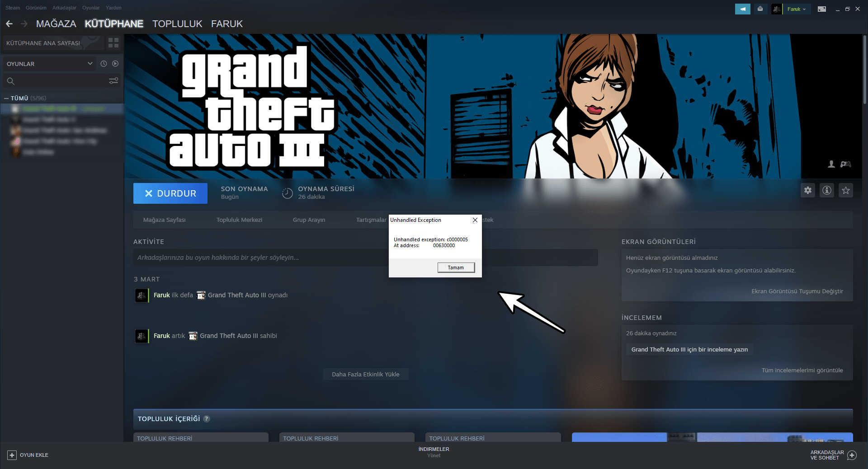
Task: Click GTA III icon in 'sahibi' activity
Action: pyautogui.click(x=193, y=336)
